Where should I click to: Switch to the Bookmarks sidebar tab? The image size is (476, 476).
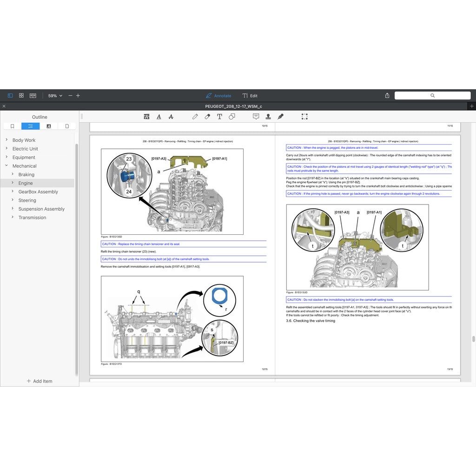coord(13,126)
